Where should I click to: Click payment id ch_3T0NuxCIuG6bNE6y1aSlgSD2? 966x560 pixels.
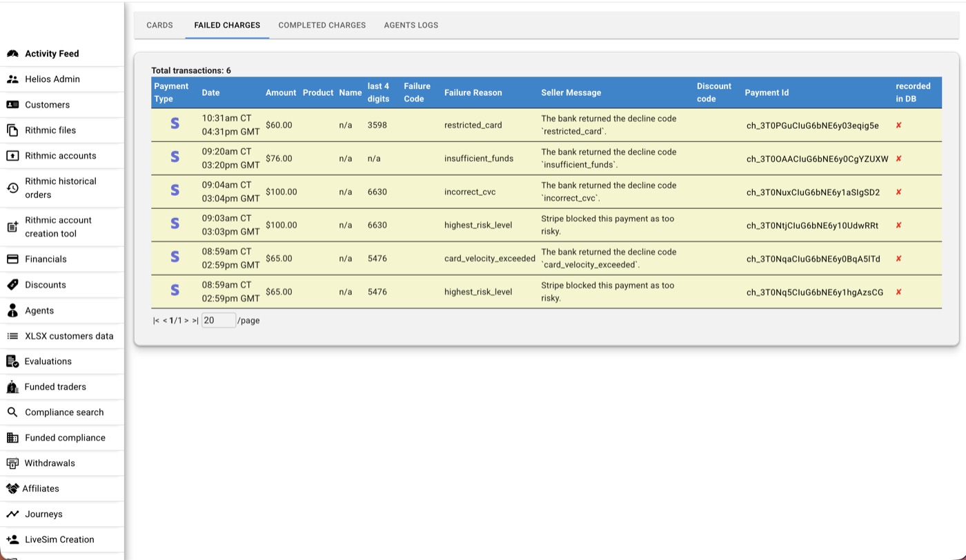click(814, 192)
